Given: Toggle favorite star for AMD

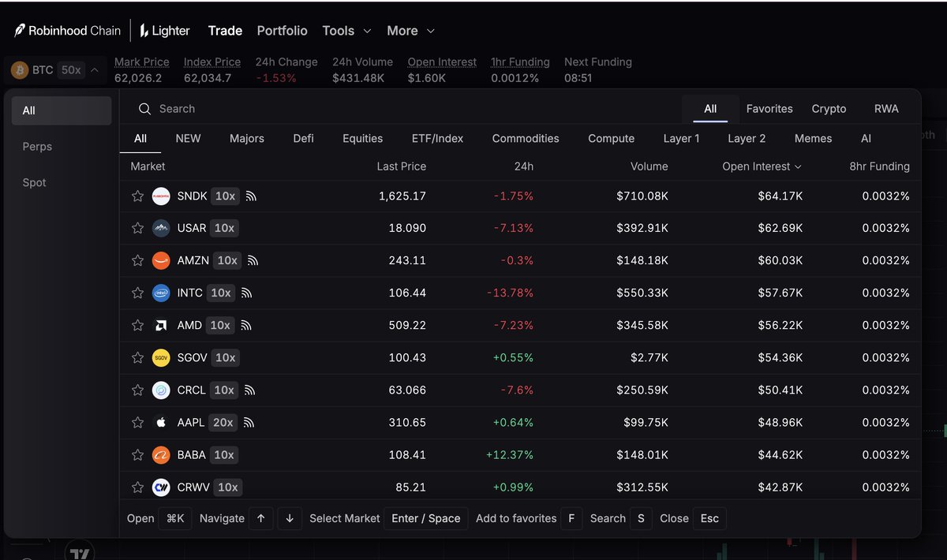Looking at the screenshot, I should pos(137,325).
